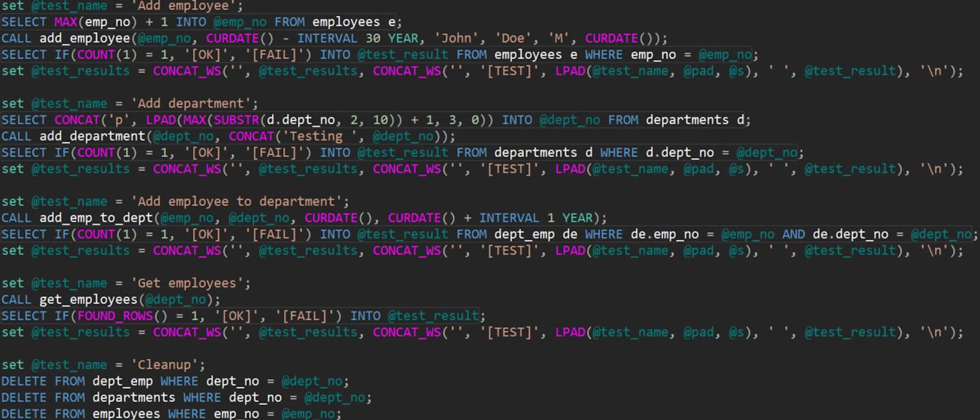Click the SUBSTR function name
980x420 pixels.
pos(236,120)
